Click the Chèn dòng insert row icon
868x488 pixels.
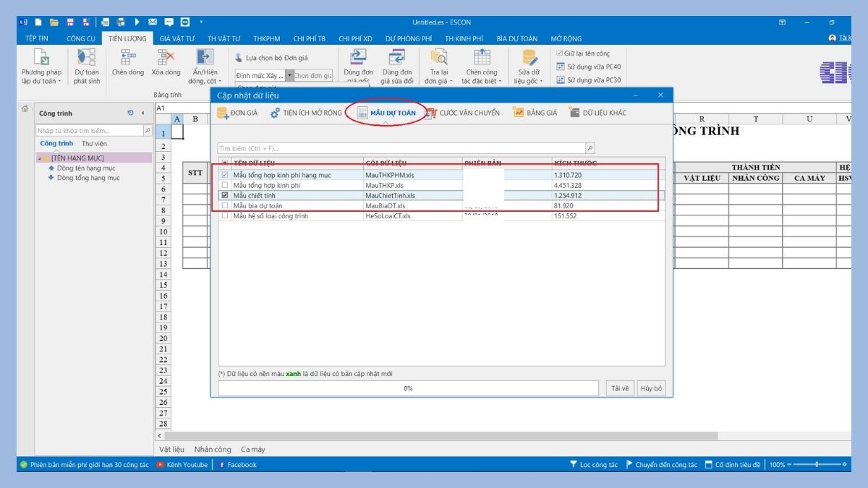(128, 58)
